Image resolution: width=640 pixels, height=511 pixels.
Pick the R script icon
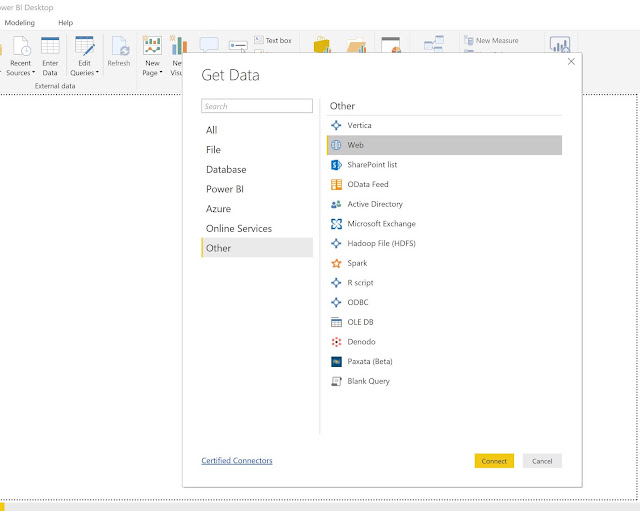coord(336,283)
